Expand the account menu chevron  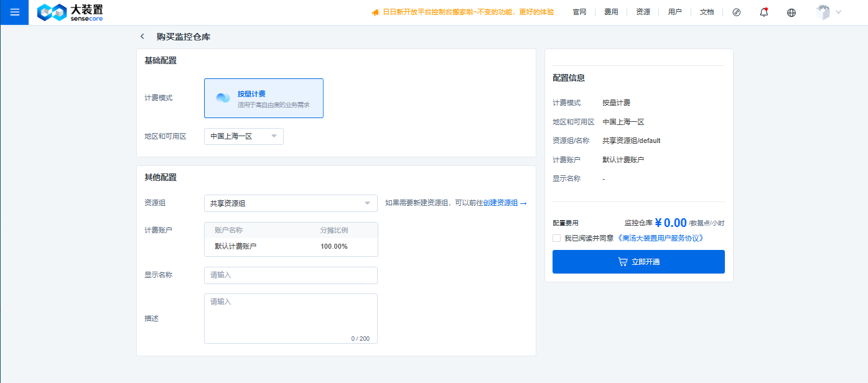[x=839, y=12]
